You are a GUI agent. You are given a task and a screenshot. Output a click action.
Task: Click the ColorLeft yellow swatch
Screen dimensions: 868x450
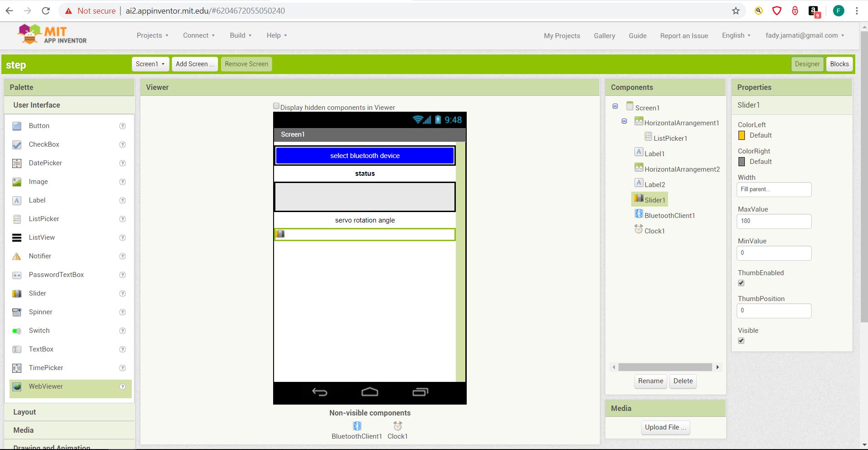[742, 135]
